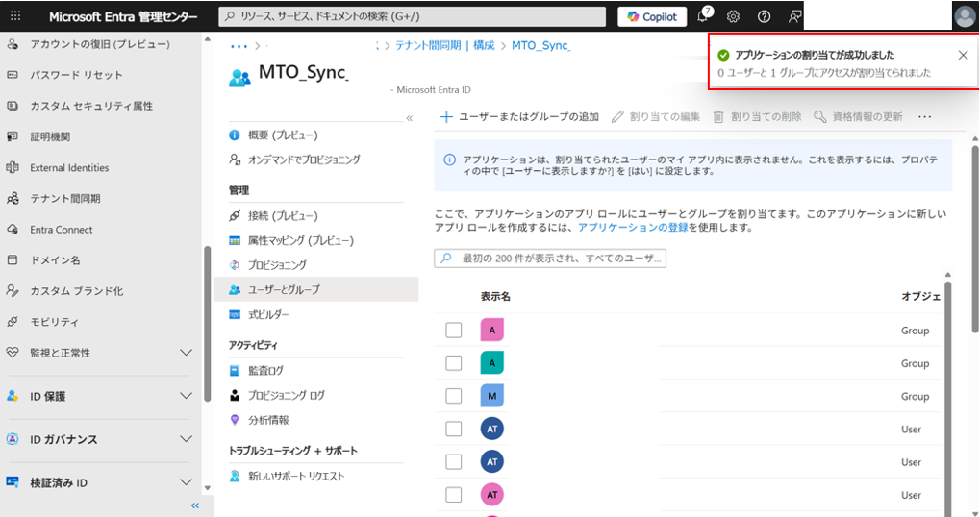The image size is (980, 517).
Task: Open the account profile avatar
Action: (x=965, y=16)
